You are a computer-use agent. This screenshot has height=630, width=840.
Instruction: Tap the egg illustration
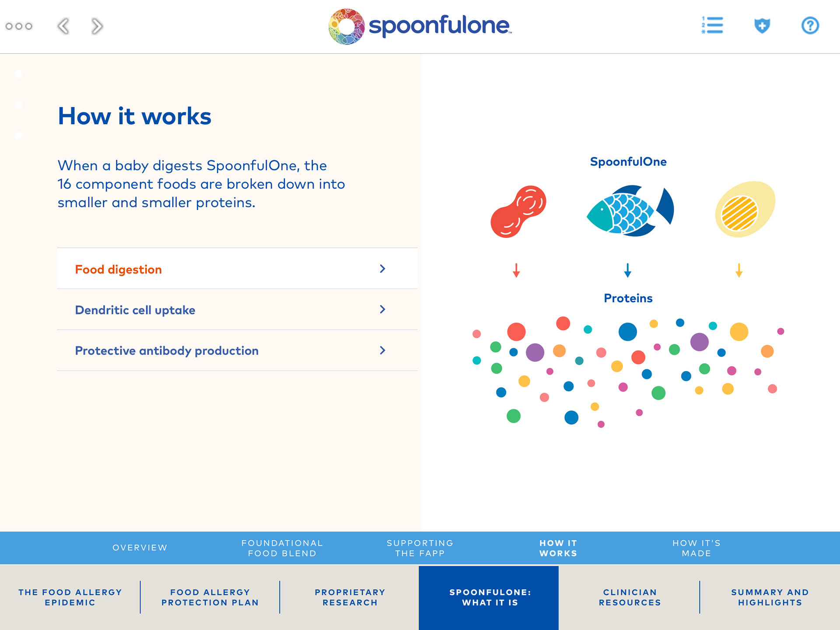(745, 210)
